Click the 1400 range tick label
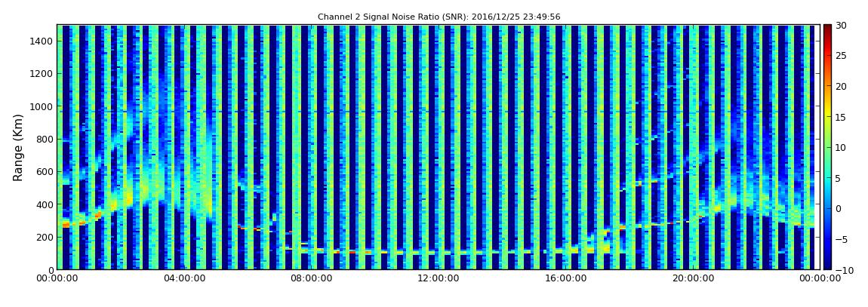This screenshot has width=868, height=307. coord(42,41)
